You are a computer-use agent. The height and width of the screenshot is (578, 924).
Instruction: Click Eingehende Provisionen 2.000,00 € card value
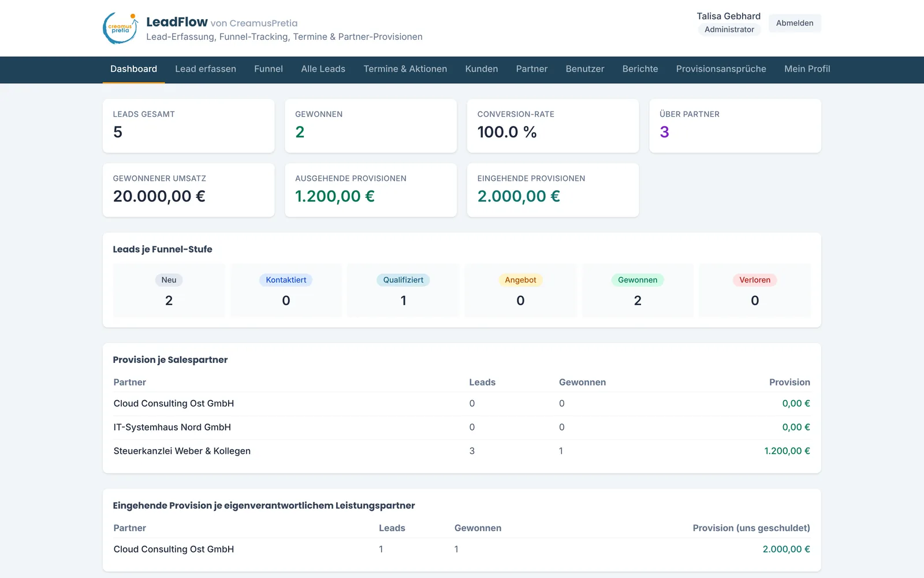[x=519, y=197]
